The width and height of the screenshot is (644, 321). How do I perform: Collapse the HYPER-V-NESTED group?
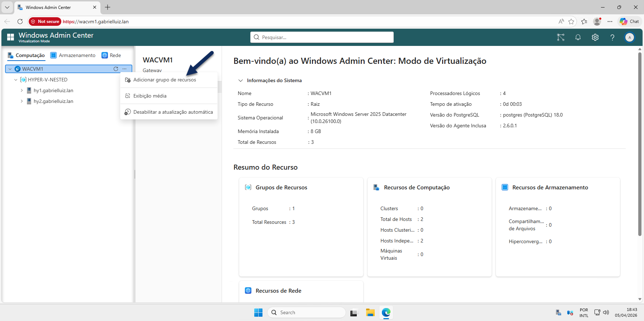click(x=16, y=80)
